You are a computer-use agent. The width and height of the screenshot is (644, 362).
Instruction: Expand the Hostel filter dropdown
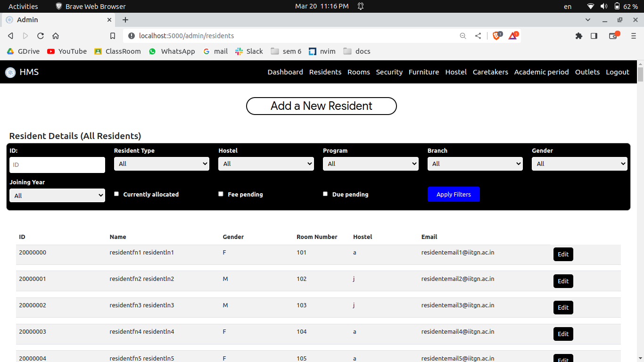[266, 164]
